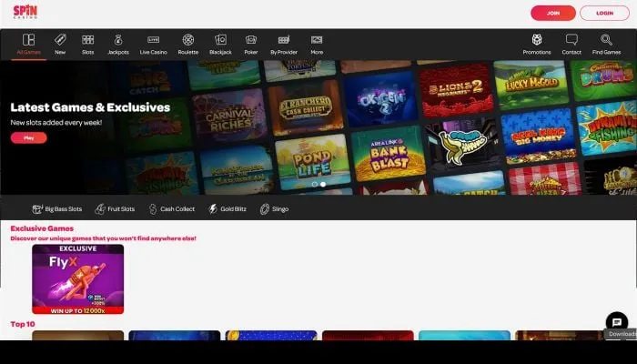Click the Gold Blitz lightning icon
Viewport: 637px width, 364px height.
tap(213, 208)
